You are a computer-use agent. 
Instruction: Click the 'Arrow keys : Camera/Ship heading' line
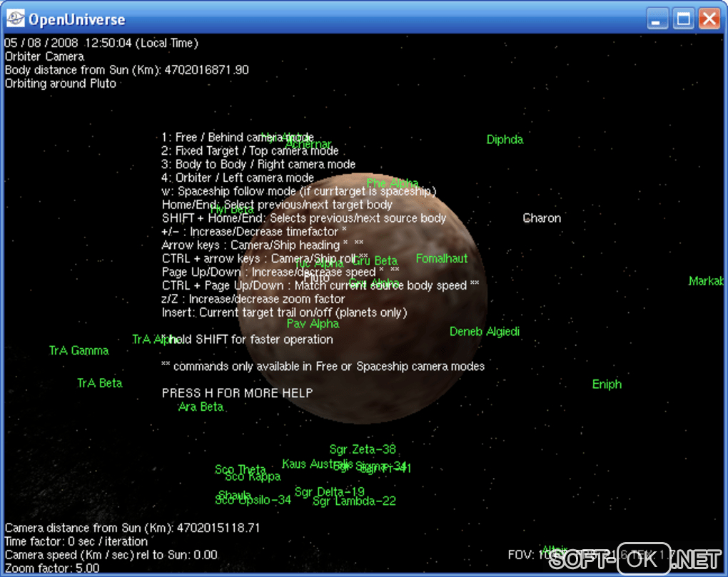263,245
